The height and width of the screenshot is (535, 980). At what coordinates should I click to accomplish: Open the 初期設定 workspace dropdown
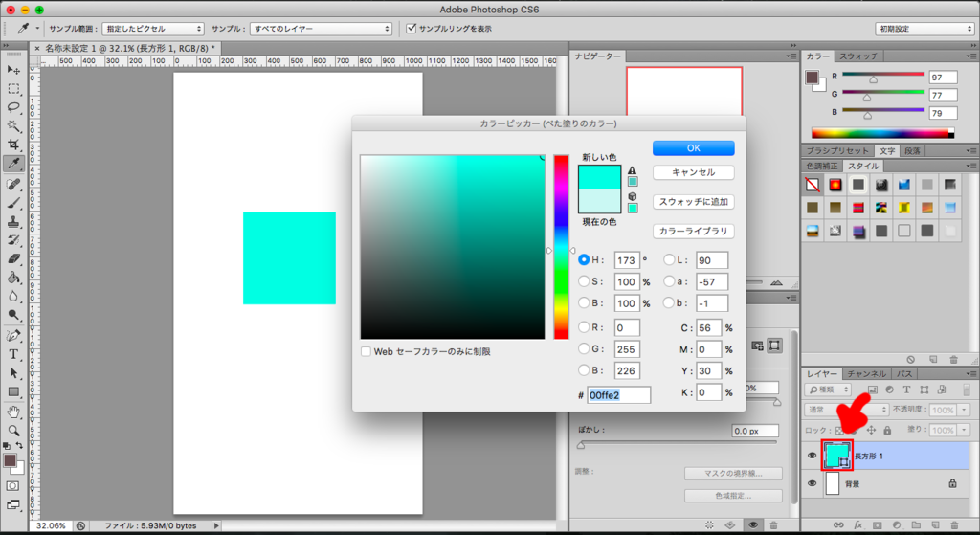click(924, 29)
